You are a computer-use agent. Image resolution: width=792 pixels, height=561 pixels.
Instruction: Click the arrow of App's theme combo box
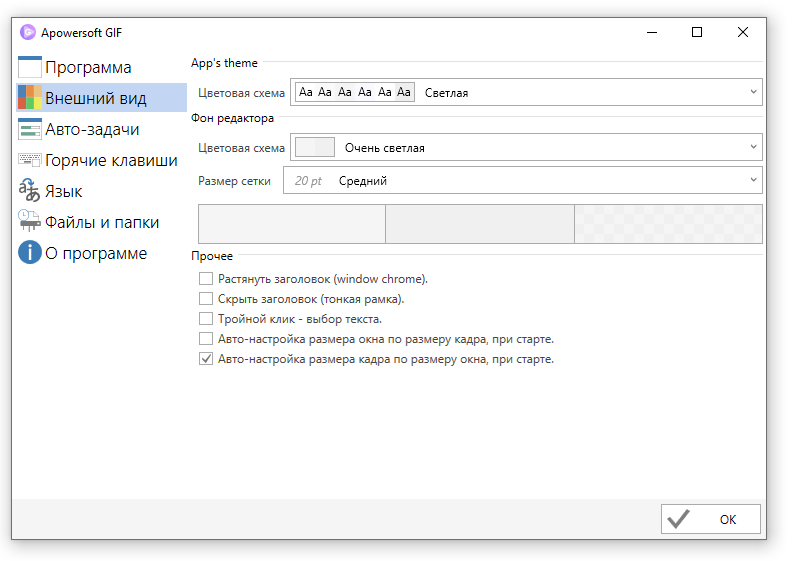(753, 92)
